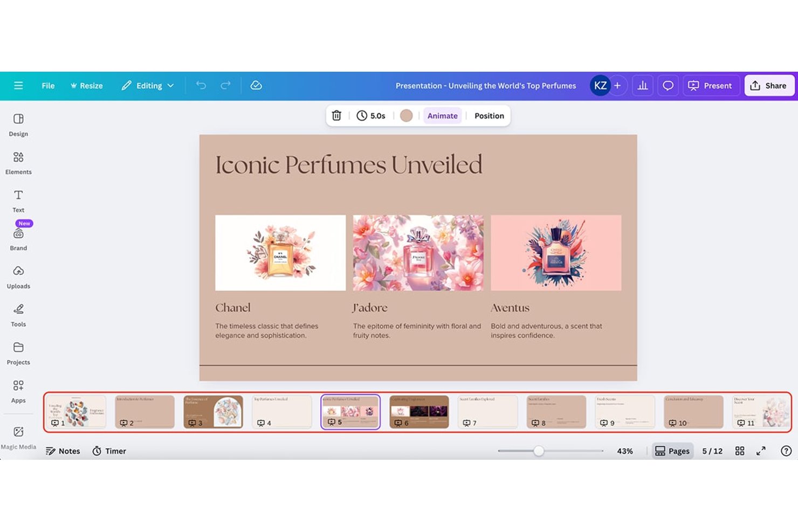Screen dimensions: 798x532
Task: Open the Brand panel
Action: [x=18, y=239]
